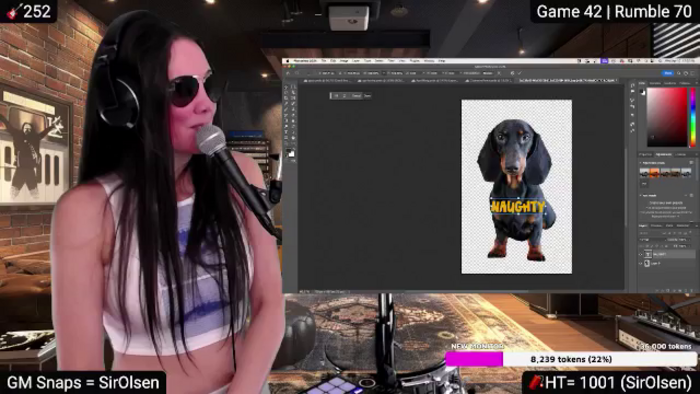The width and height of the screenshot is (700, 394).
Task: Select the Move tool in the Photoshop toolbar
Action: (x=286, y=87)
